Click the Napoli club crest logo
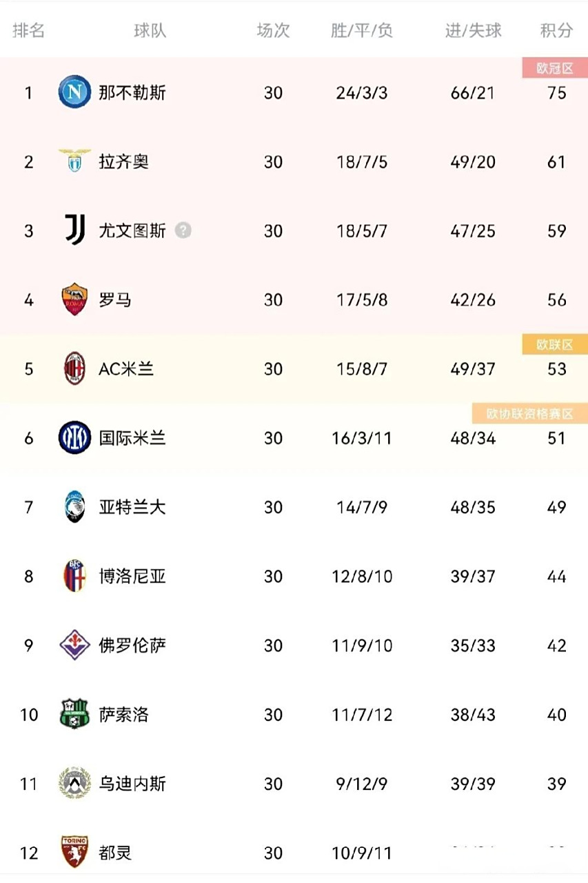Screen dimensions: 588x883 click(74, 92)
